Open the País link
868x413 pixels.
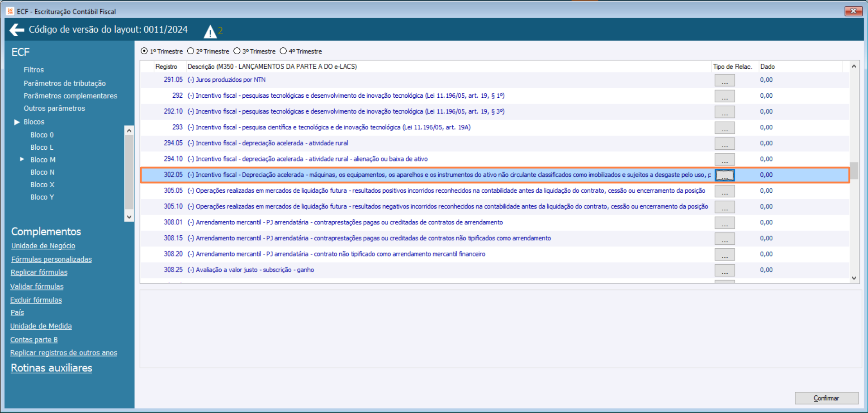(x=17, y=313)
